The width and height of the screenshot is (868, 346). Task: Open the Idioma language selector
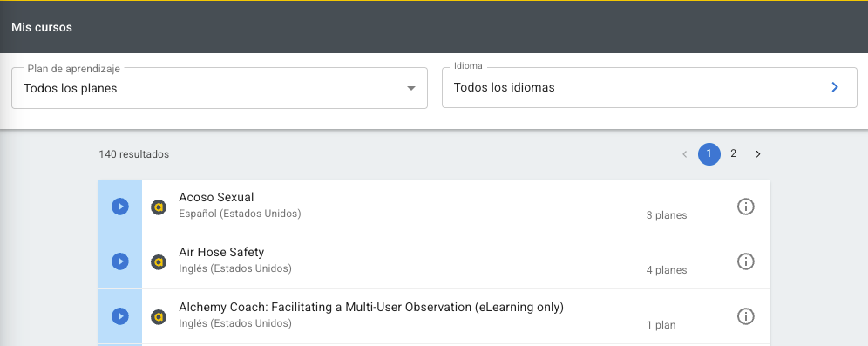tap(649, 87)
